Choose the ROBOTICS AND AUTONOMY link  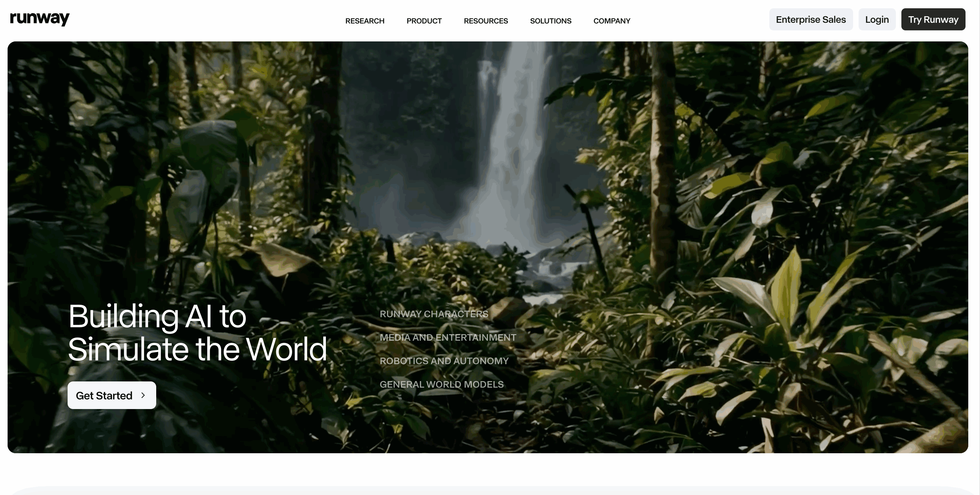point(444,361)
